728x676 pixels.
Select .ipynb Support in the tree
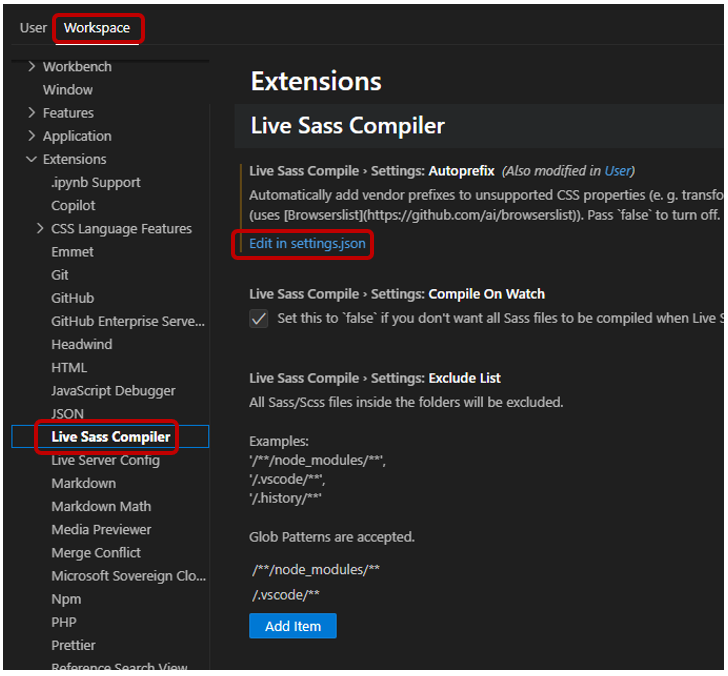click(96, 182)
